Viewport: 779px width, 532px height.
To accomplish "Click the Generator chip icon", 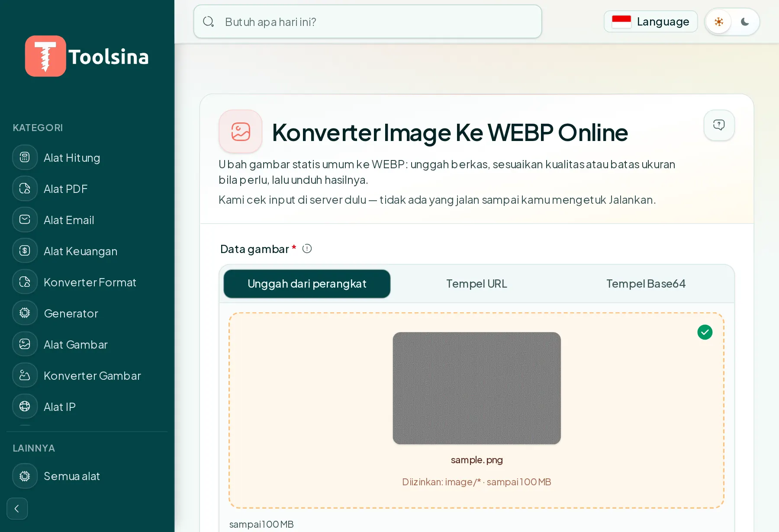I will coord(25,313).
